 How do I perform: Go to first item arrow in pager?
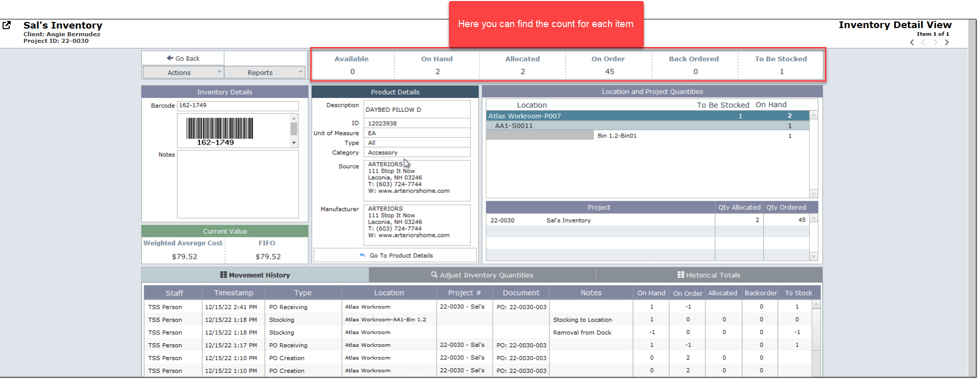912,42
